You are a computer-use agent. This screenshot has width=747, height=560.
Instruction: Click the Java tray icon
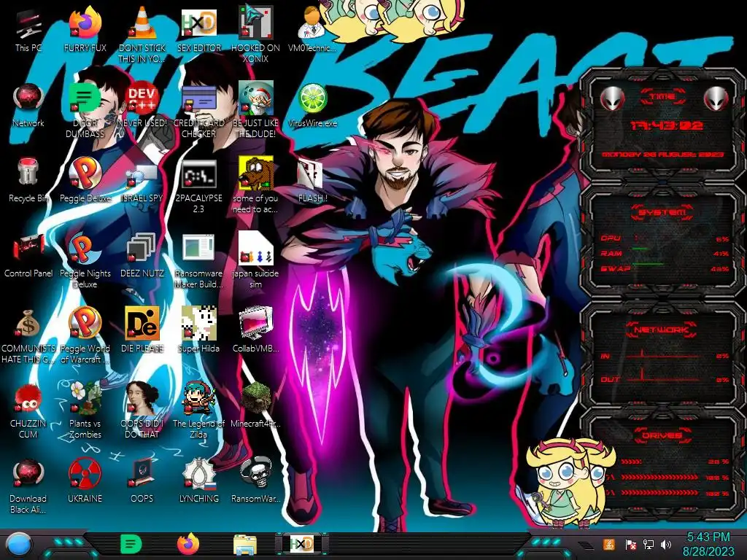tap(608, 544)
